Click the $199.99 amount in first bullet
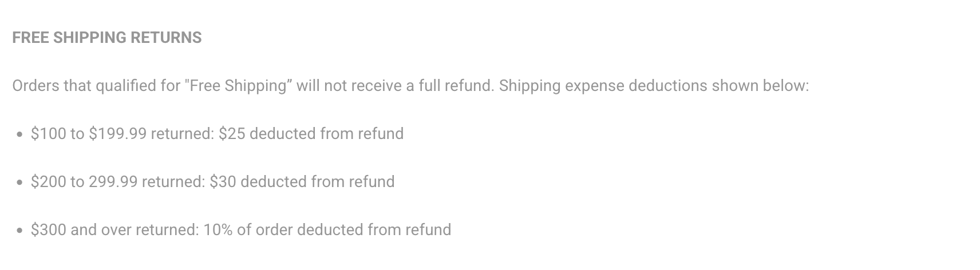Viewport: 980px width, 270px height. (117, 134)
